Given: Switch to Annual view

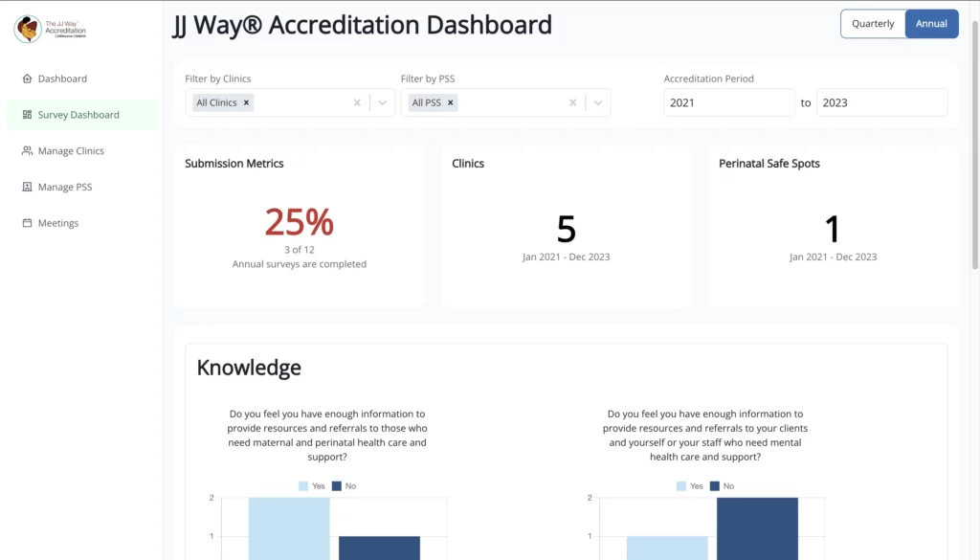Looking at the screenshot, I should coord(931,24).
